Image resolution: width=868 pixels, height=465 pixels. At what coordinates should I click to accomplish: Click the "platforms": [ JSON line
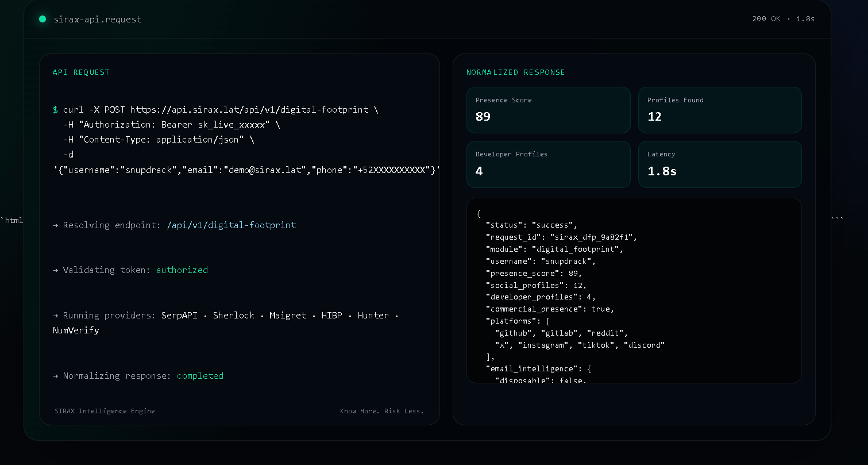coord(518,321)
